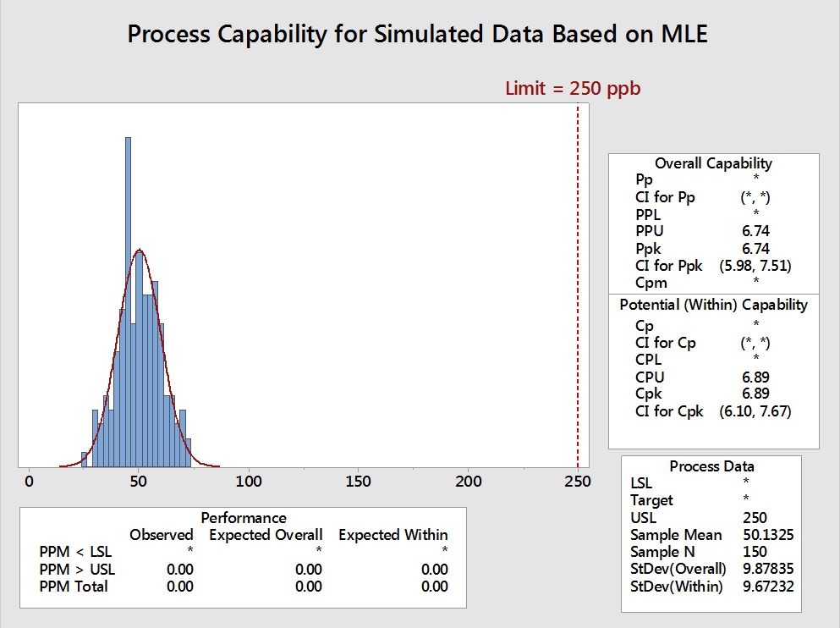Select the 'Overall Capability' heading

coord(713,163)
